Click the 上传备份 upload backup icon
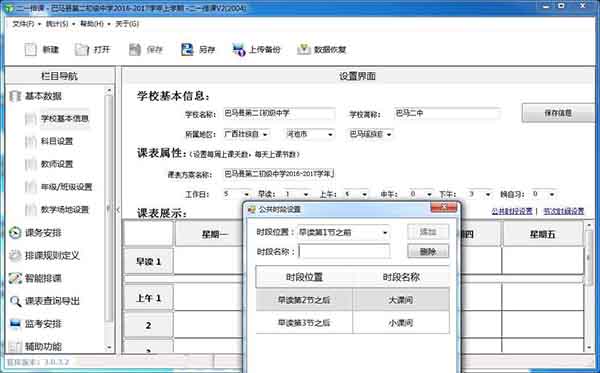The width and height of the screenshot is (600, 373). (x=238, y=49)
